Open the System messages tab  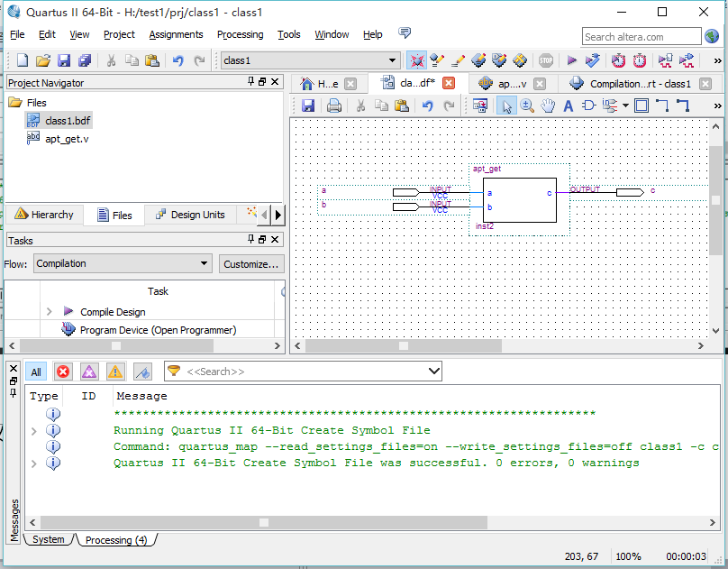coord(49,539)
